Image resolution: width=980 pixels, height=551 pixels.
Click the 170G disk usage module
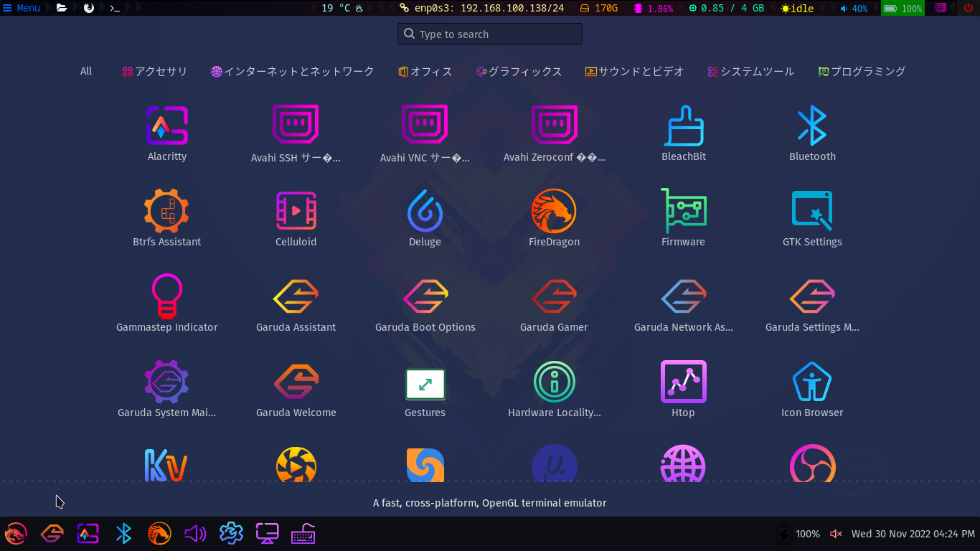pyautogui.click(x=598, y=8)
